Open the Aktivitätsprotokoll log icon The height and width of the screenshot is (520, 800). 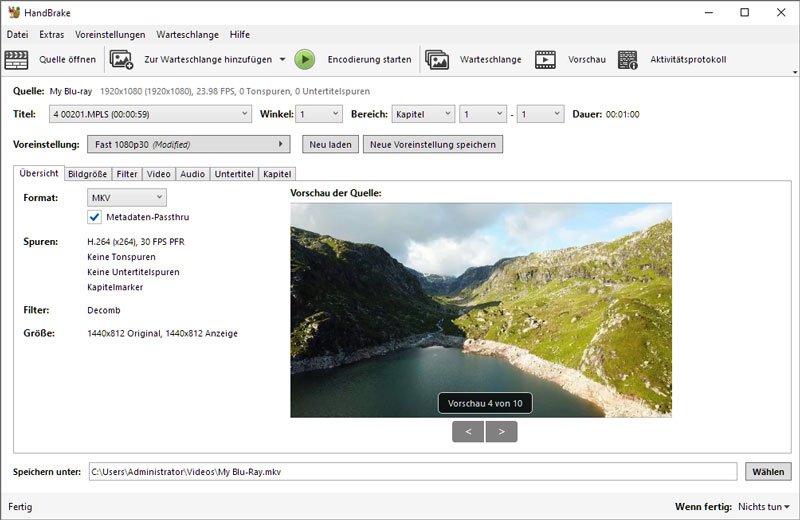coord(628,60)
